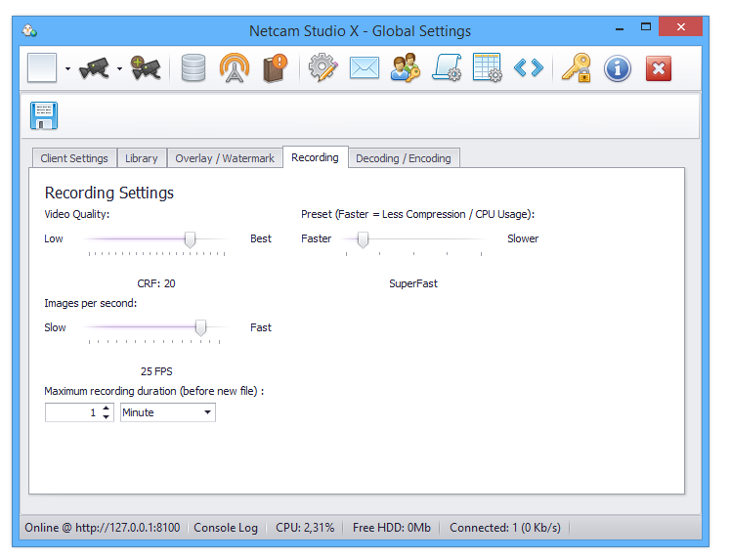This screenshot has width=731, height=560.
Task: Click the Recording Settings heading
Action: [109, 193]
